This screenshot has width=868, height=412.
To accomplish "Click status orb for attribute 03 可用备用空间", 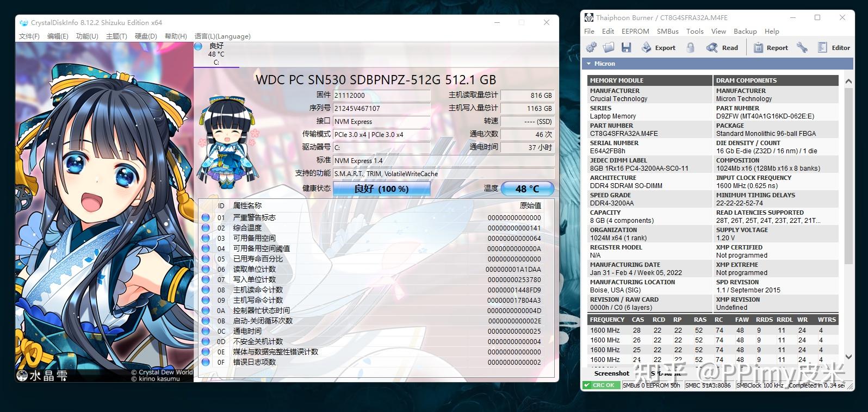I will tap(206, 238).
